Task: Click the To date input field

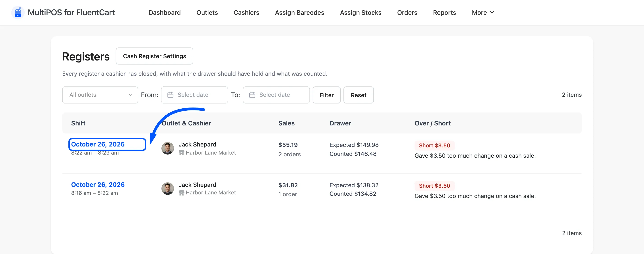Action: (276, 95)
